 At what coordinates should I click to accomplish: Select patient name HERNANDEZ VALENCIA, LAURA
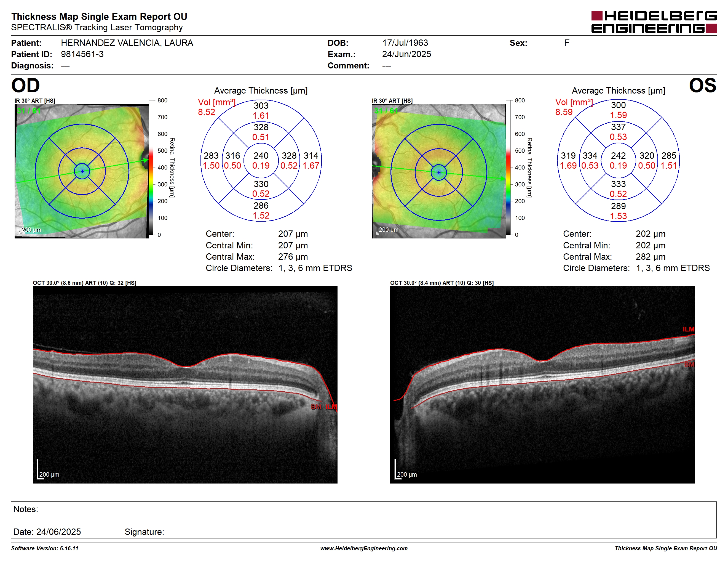tap(127, 43)
